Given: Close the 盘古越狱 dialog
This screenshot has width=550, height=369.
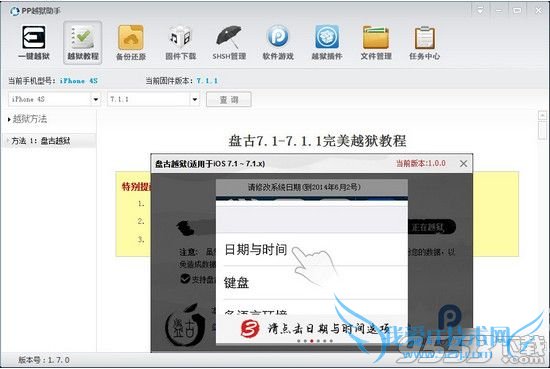Looking at the screenshot, I should 463,163.
